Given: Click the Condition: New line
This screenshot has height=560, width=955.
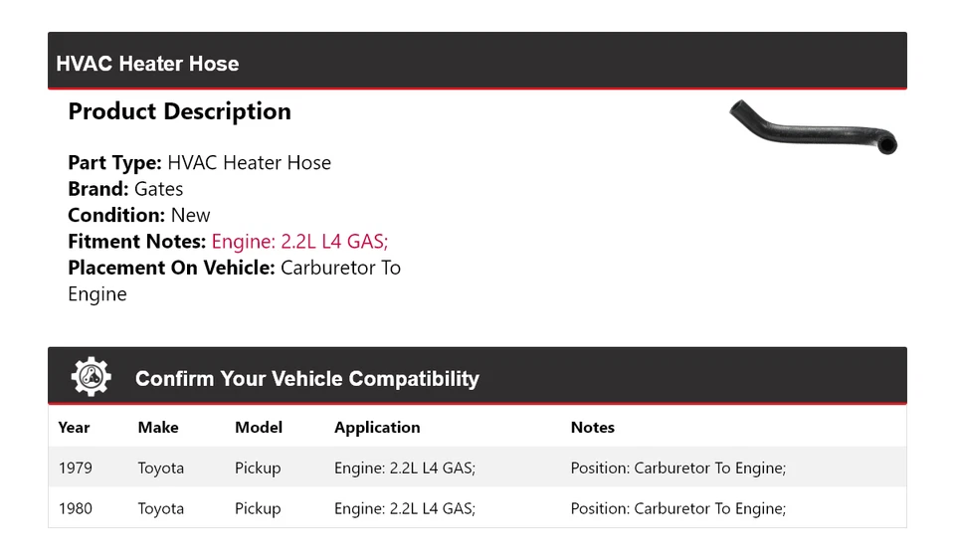Looking at the screenshot, I should [x=139, y=215].
